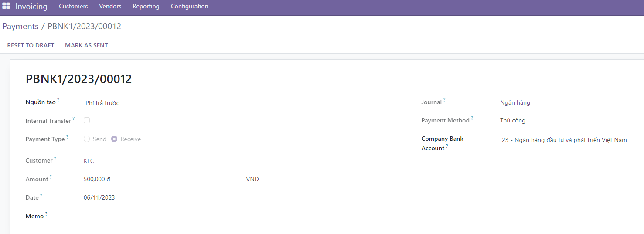Show help tooltip for Memo

tap(46, 214)
